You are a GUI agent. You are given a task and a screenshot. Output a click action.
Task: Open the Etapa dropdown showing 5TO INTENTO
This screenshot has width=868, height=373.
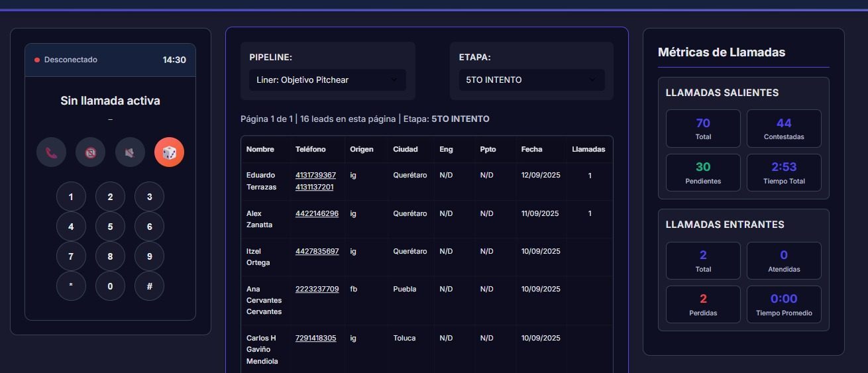coord(531,80)
